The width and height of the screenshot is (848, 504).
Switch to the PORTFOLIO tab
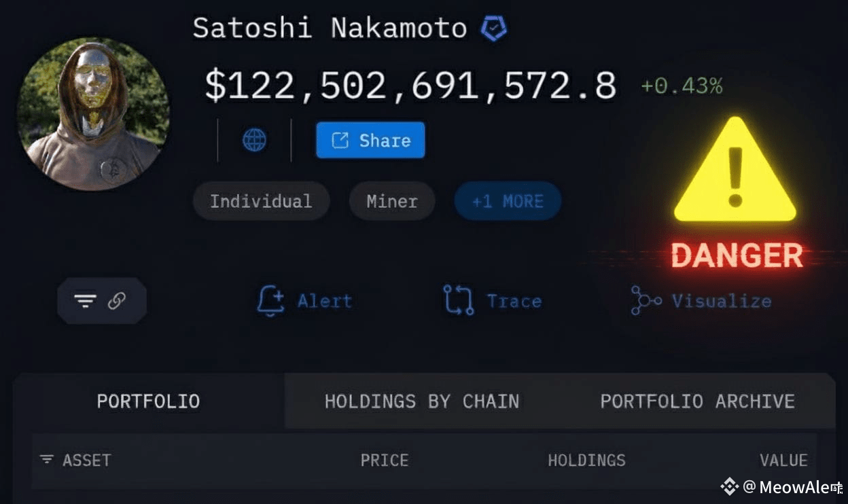pyautogui.click(x=148, y=401)
